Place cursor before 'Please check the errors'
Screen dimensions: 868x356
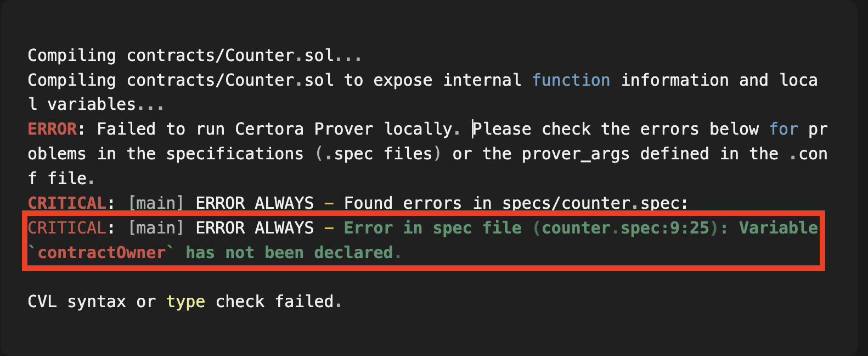point(474,129)
